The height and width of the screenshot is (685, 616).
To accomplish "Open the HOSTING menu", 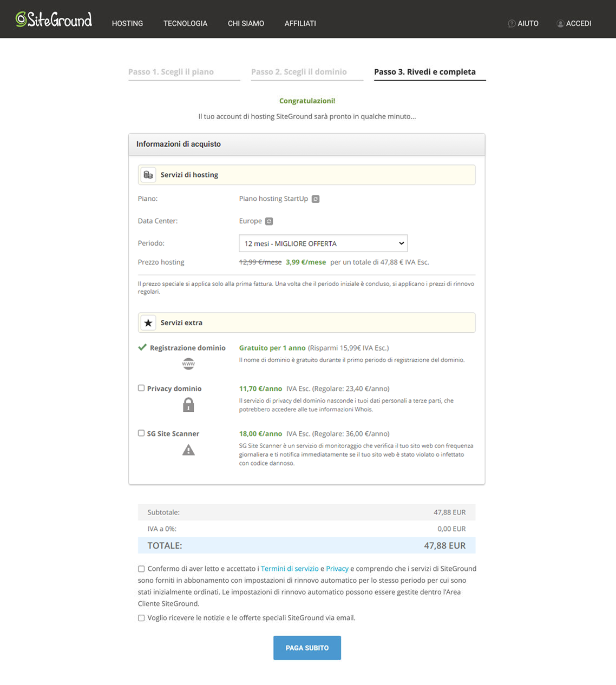I will click(127, 23).
